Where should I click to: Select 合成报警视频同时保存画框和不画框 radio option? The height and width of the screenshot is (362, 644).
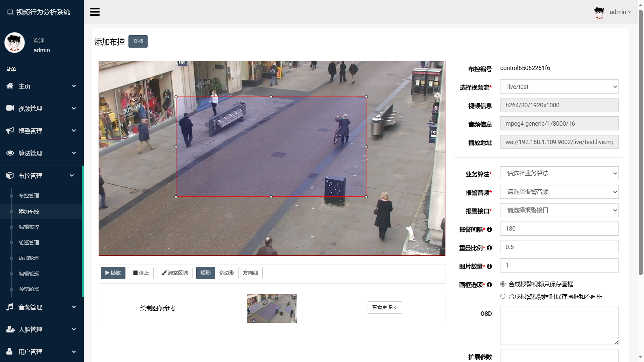pos(503,296)
